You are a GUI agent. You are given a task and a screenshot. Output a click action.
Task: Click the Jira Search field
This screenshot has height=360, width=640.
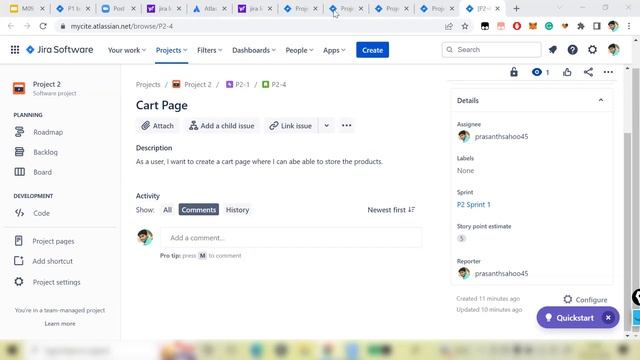[x=491, y=50]
